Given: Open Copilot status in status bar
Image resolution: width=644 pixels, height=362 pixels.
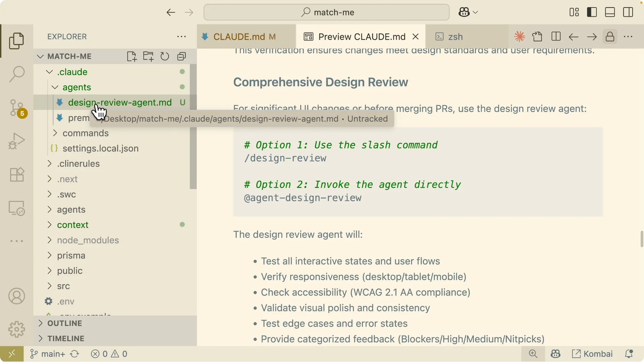Looking at the screenshot, I should [555, 354].
